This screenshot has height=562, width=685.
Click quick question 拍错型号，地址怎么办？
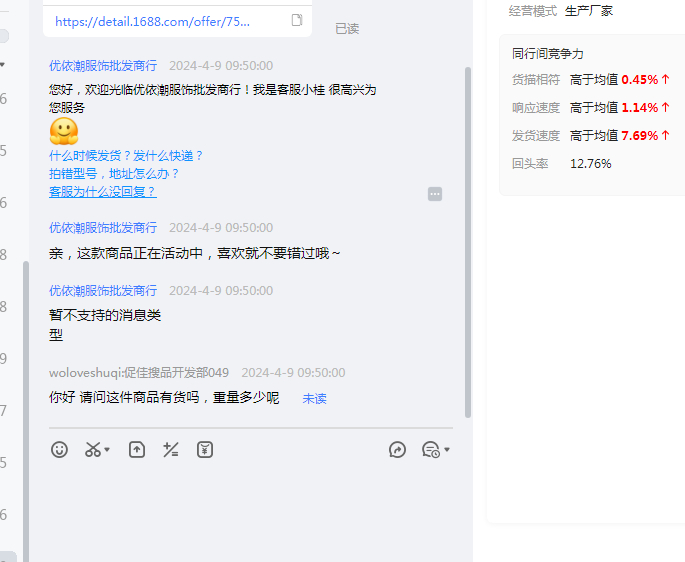point(114,173)
